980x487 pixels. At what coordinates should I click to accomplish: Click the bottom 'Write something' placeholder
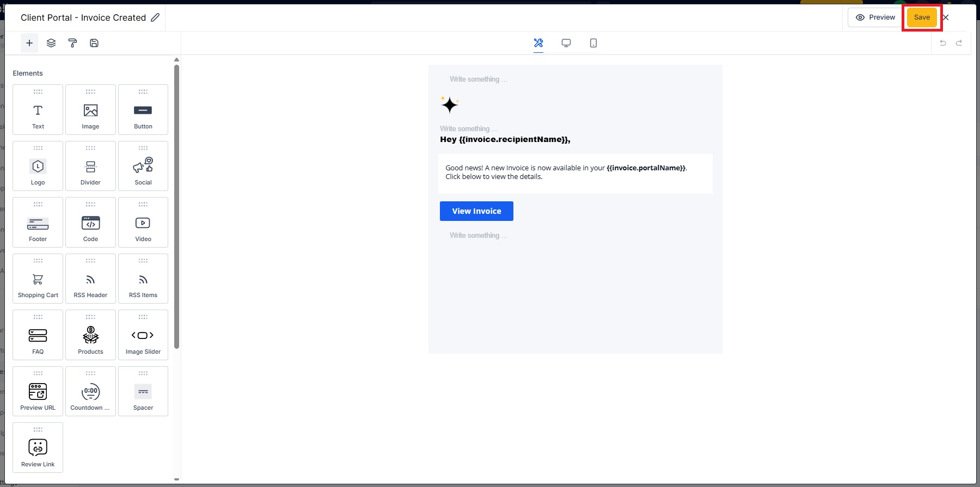click(479, 236)
